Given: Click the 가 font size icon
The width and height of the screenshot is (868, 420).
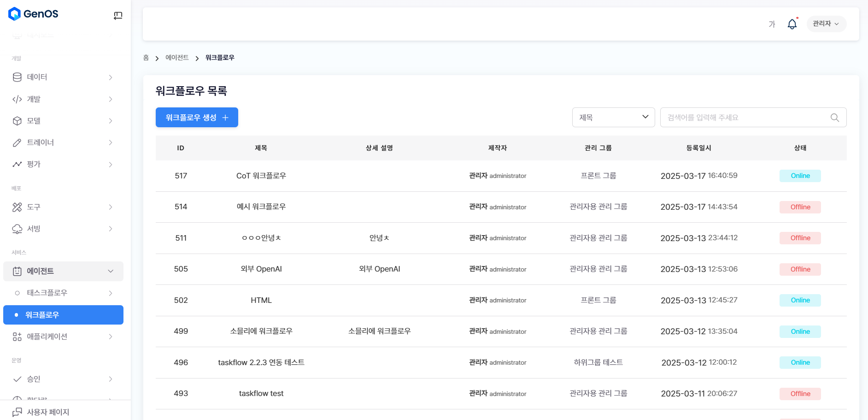Looking at the screenshot, I should click(x=772, y=24).
